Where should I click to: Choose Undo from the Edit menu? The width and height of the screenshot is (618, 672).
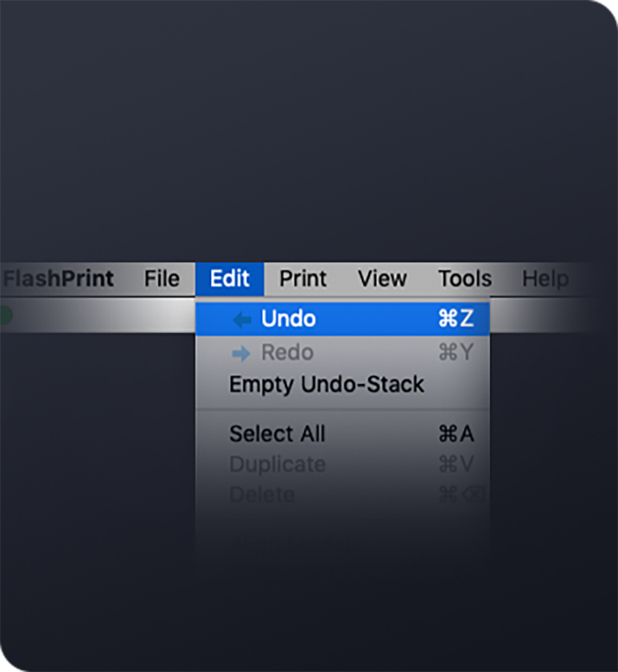click(288, 319)
